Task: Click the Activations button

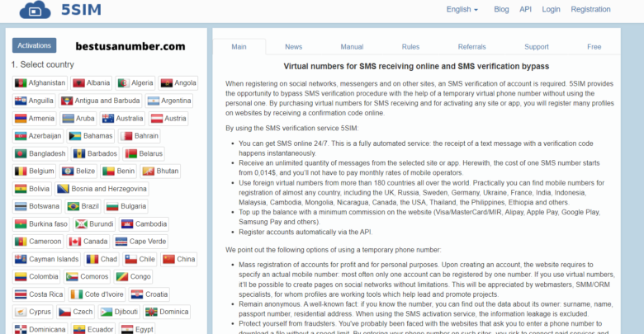Action: 34,45
